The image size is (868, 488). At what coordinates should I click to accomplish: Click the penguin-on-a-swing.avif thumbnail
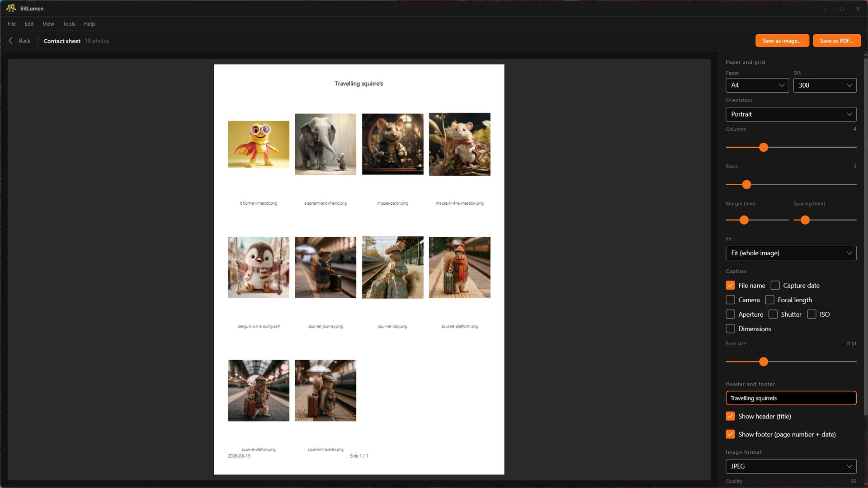click(259, 267)
